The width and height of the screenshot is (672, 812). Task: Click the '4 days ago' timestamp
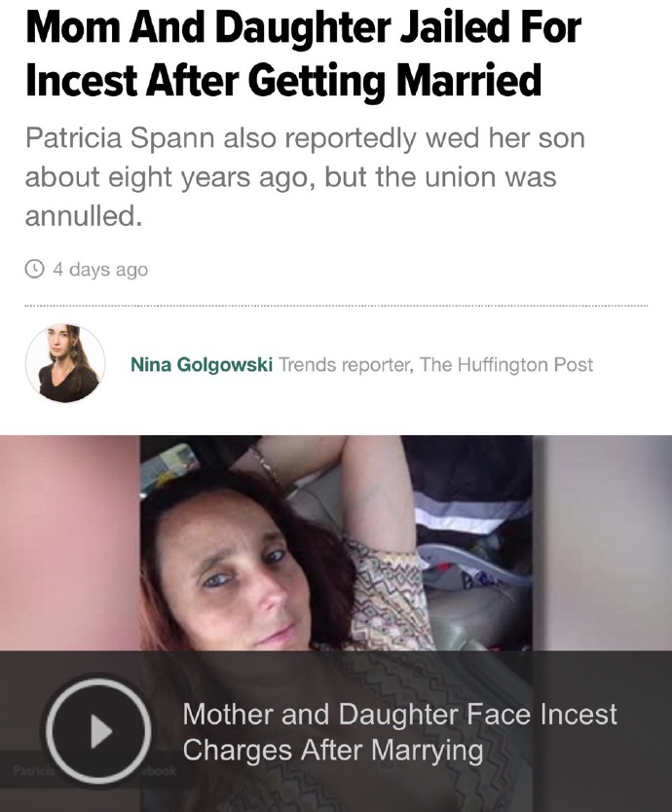pos(100,270)
